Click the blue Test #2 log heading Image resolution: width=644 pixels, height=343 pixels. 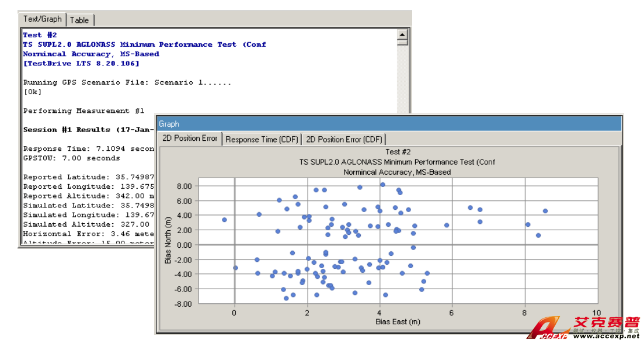point(40,35)
